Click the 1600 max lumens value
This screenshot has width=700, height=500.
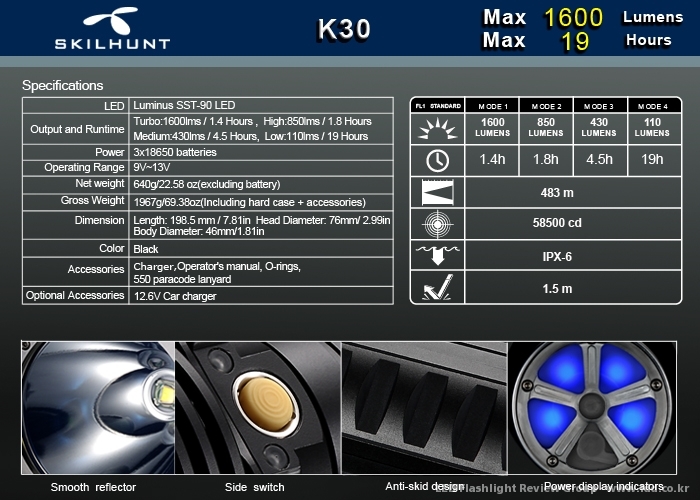(573, 17)
